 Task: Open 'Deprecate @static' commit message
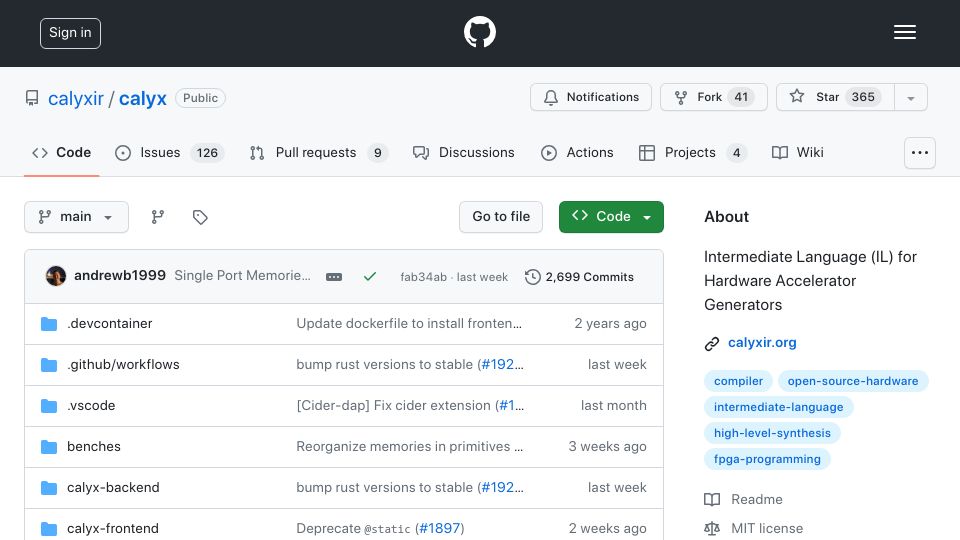coord(353,528)
